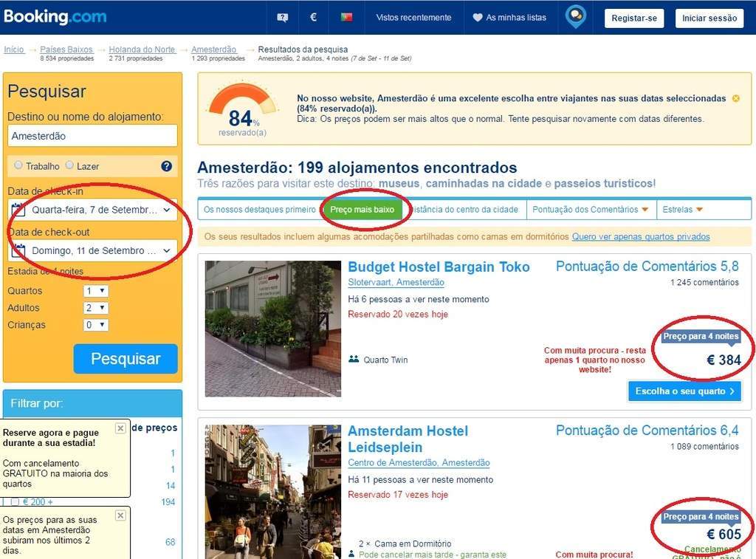Image resolution: width=756 pixels, height=559 pixels.
Task: Click the € 605 price
Action: point(724,535)
